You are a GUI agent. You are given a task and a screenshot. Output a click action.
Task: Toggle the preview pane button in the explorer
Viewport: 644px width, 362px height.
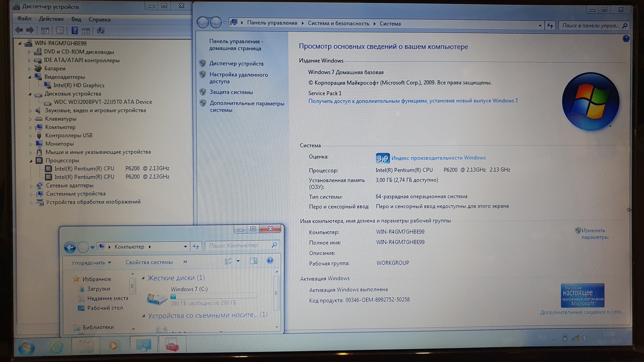pyautogui.click(x=253, y=261)
